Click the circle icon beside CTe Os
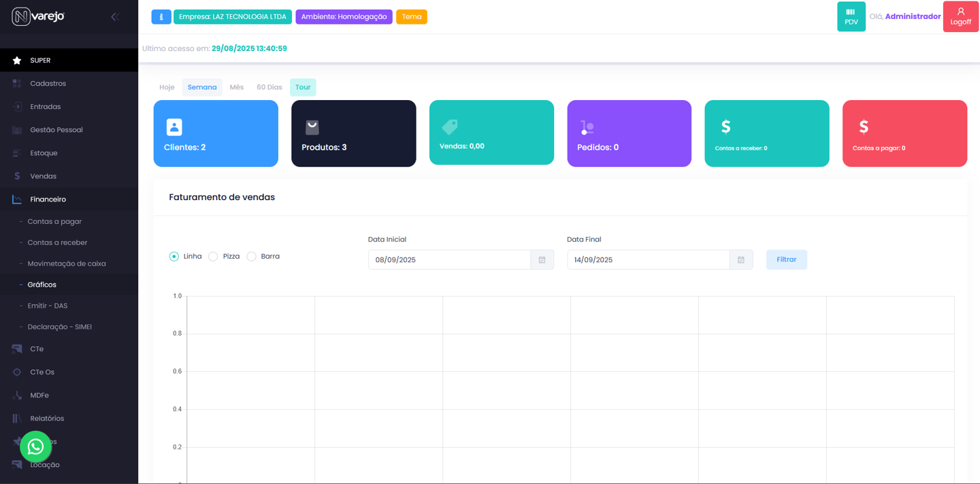The height and width of the screenshot is (484, 980). click(17, 372)
